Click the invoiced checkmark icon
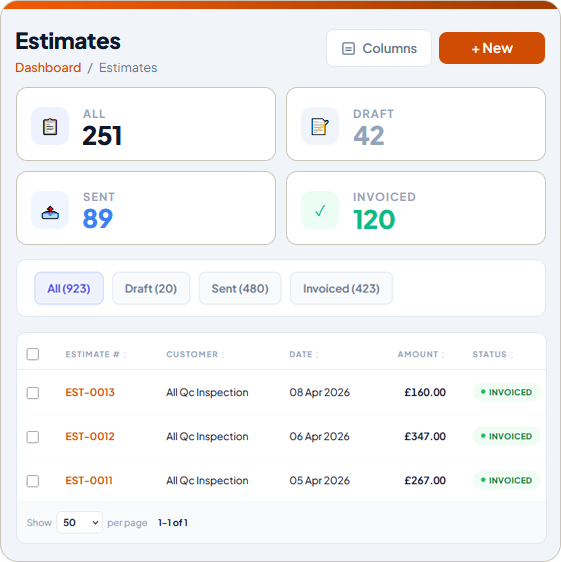This screenshot has height=562, width=561. coord(320,210)
